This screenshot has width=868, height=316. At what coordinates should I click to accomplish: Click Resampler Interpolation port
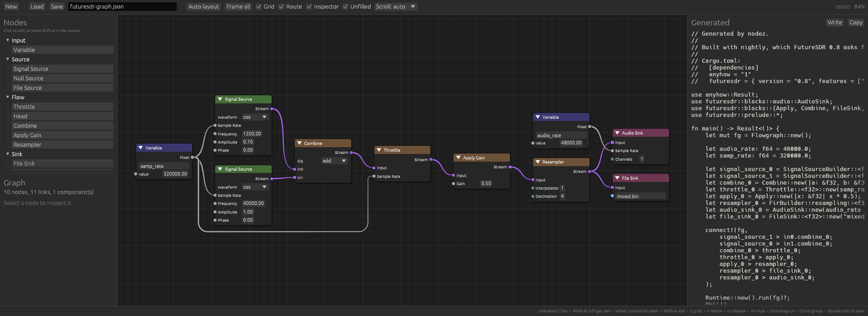click(533, 188)
